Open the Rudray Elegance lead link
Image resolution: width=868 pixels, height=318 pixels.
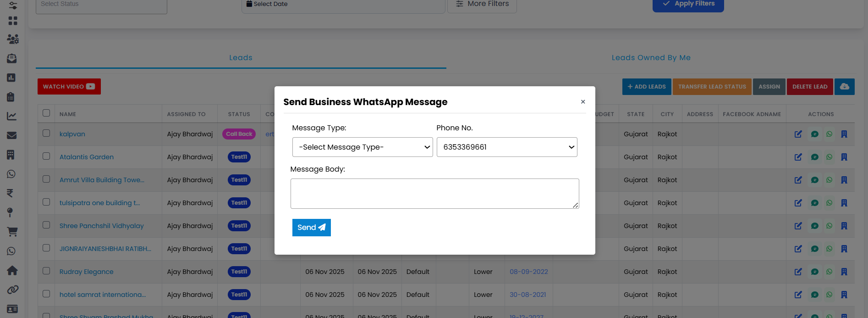86,272
